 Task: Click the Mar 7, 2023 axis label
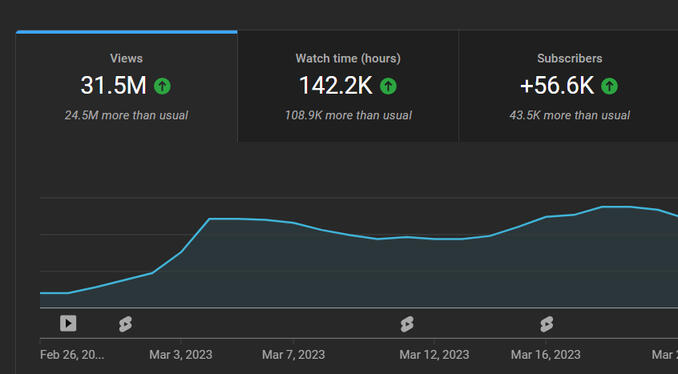293,355
